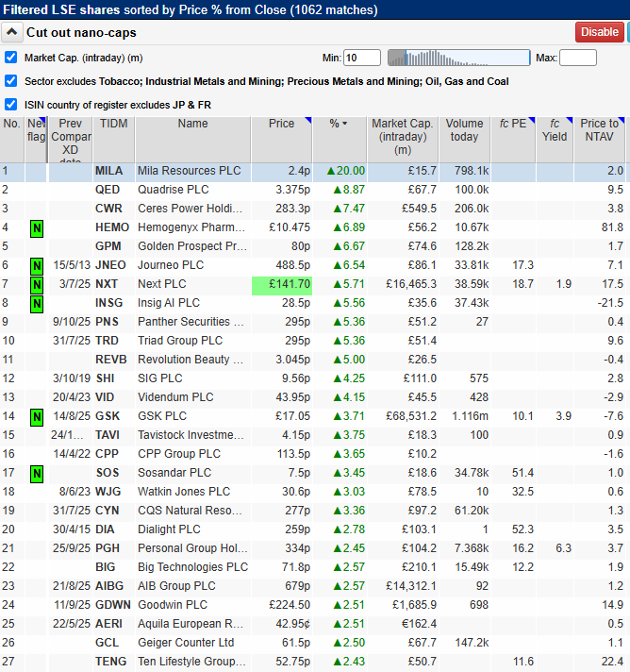Select Big Technologies PLC name cell
The height and width of the screenshot is (672, 630).
pyautogui.click(x=193, y=566)
